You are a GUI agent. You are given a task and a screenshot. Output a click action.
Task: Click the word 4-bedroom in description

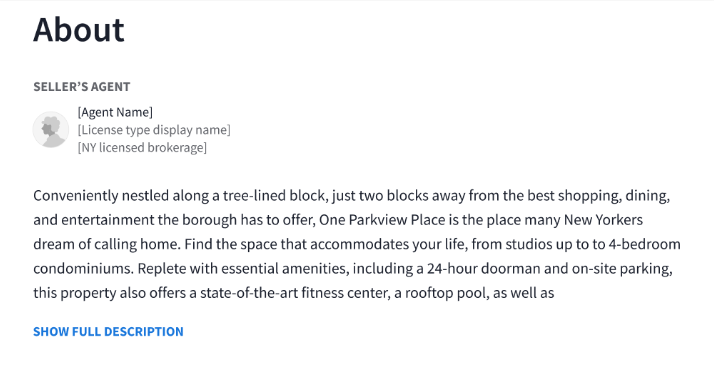tap(644, 244)
